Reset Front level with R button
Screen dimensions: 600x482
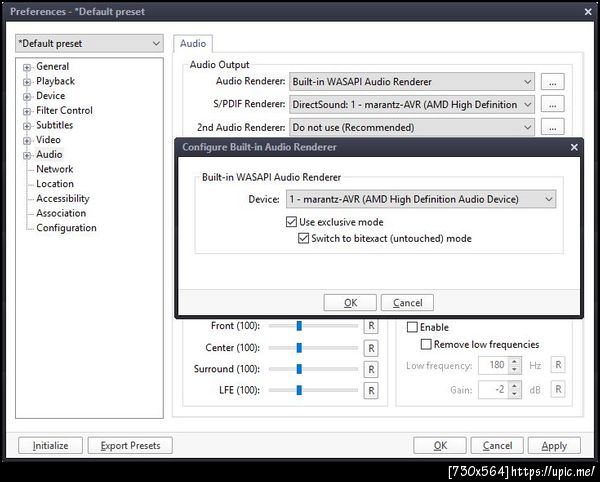coord(371,326)
